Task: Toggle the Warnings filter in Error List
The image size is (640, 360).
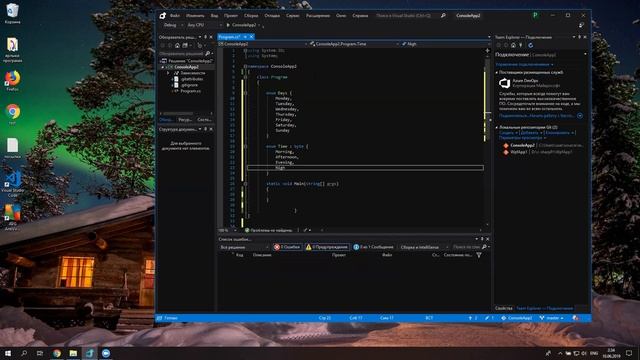Action: (x=327, y=247)
